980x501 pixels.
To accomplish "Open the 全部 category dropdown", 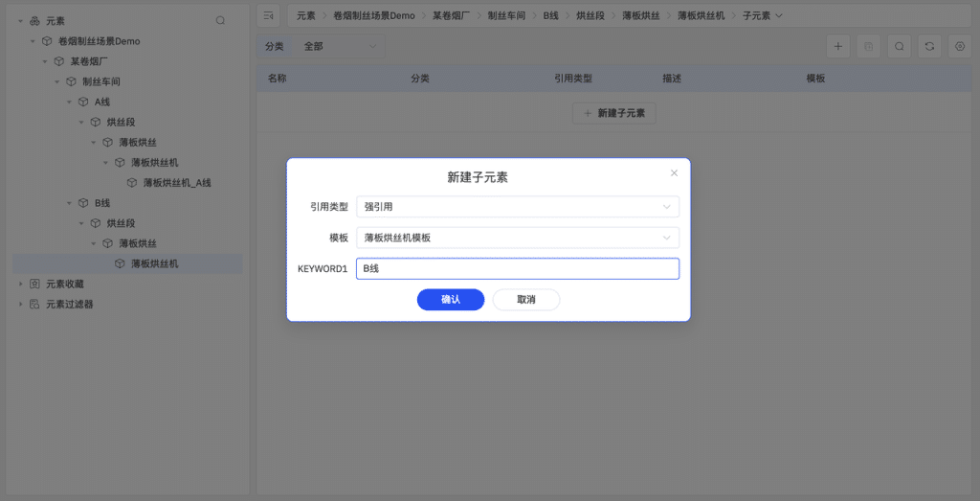I will click(340, 46).
